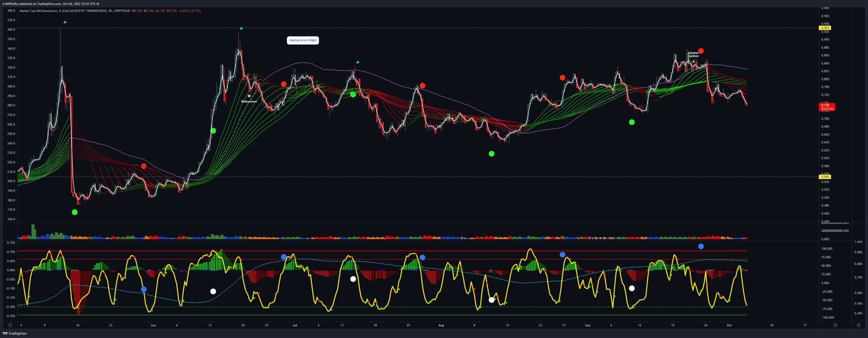868x338 pixels.
Task: Click the 160.0 value on left price scale
Action: 11,219
